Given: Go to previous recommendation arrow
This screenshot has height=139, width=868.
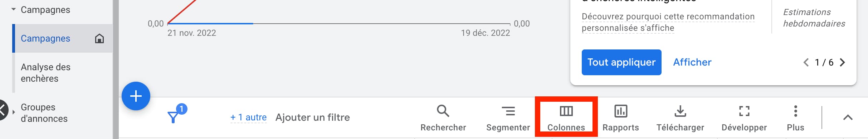Looking at the screenshot, I should click(x=806, y=62).
